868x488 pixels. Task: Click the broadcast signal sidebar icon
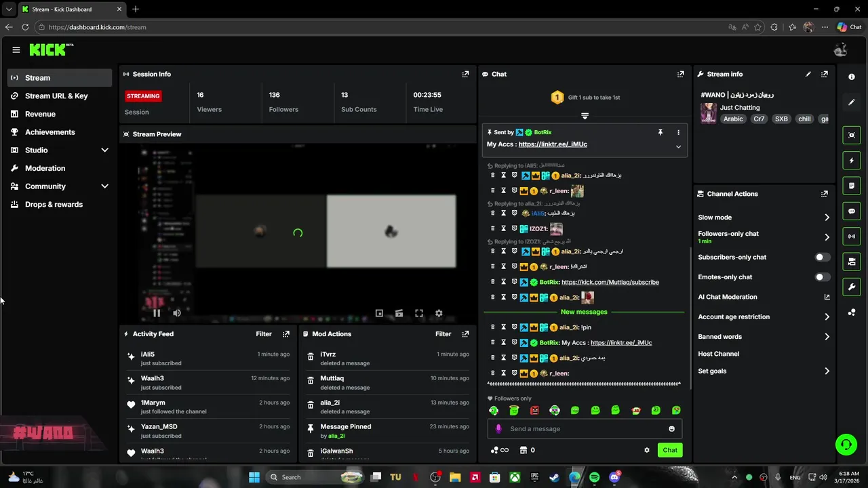coord(852,236)
